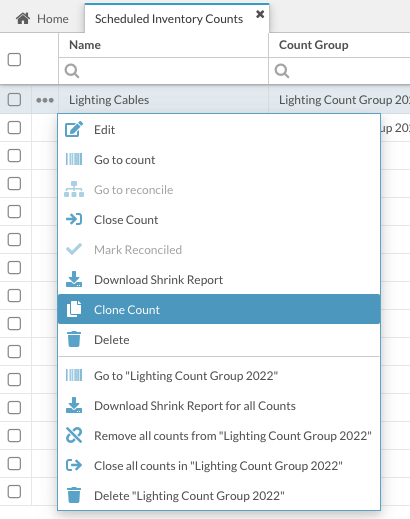Screen dimensions: 410x519
Task: Check the checkbox in the row beside Go to count
Action: point(14,156)
